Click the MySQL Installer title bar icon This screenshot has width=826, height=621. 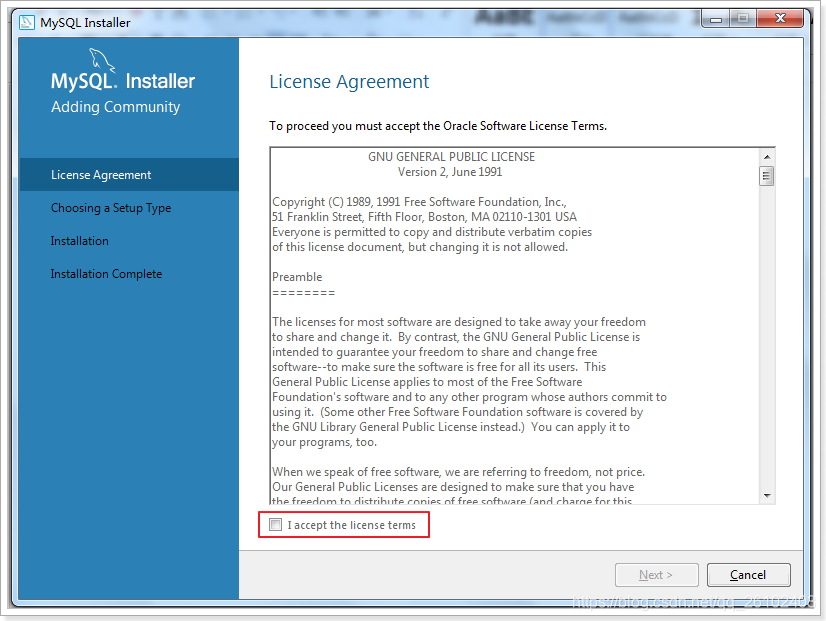27,23
